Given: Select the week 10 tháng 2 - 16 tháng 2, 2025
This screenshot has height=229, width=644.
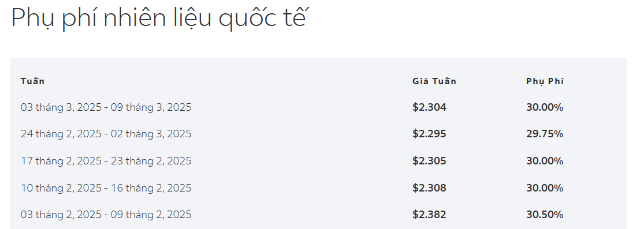Looking at the screenshot, I should 106,188.
